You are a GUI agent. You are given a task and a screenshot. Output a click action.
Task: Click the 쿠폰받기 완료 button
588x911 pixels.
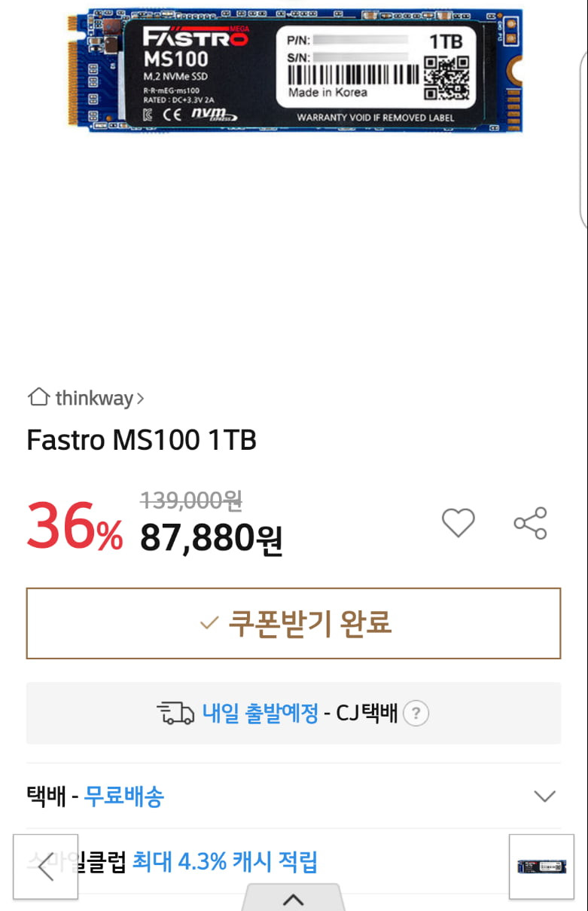pyautogui.click(x=294, y=623)
